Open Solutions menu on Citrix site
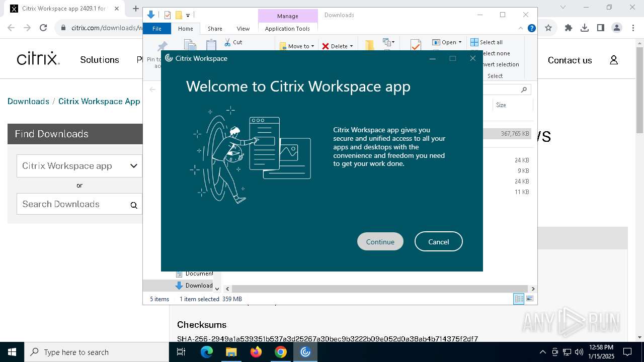The height and width of the screenshot is (362, 644). (100, 60)
